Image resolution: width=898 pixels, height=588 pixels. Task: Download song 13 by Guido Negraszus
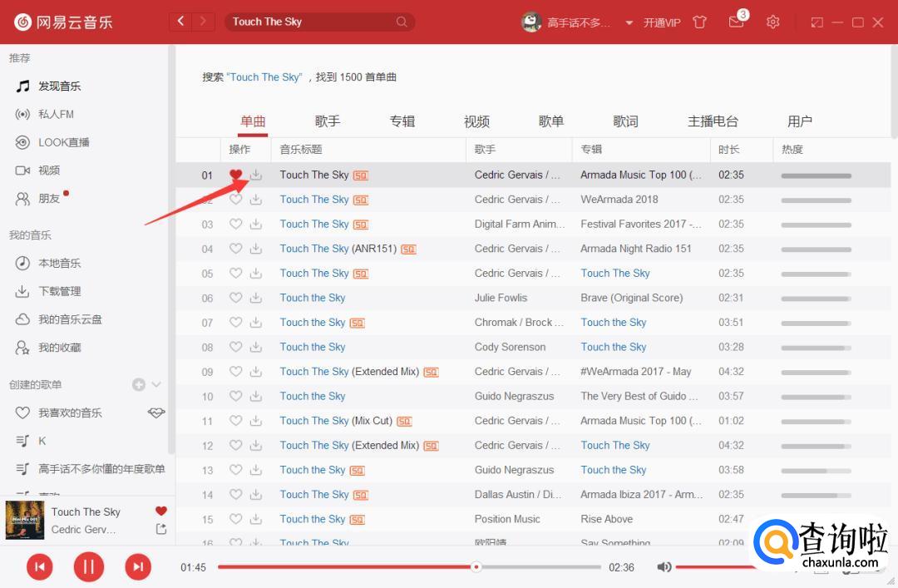(x=256, y=470)
